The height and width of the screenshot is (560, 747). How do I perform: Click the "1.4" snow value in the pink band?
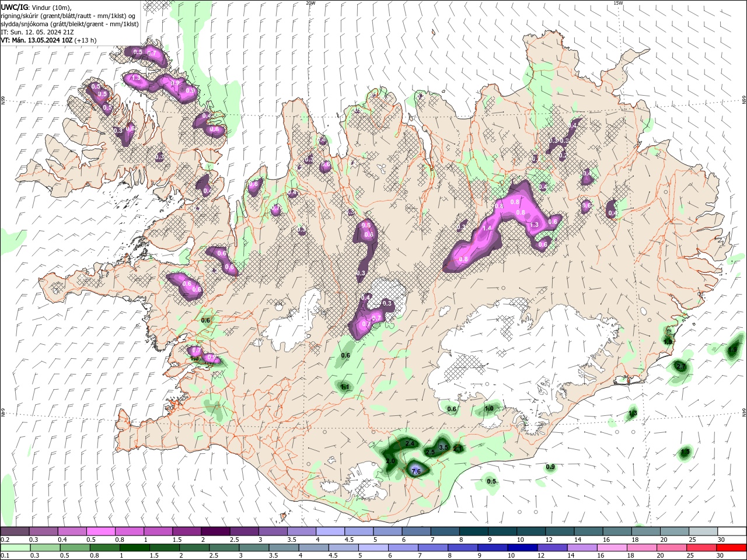coord(487,228)
